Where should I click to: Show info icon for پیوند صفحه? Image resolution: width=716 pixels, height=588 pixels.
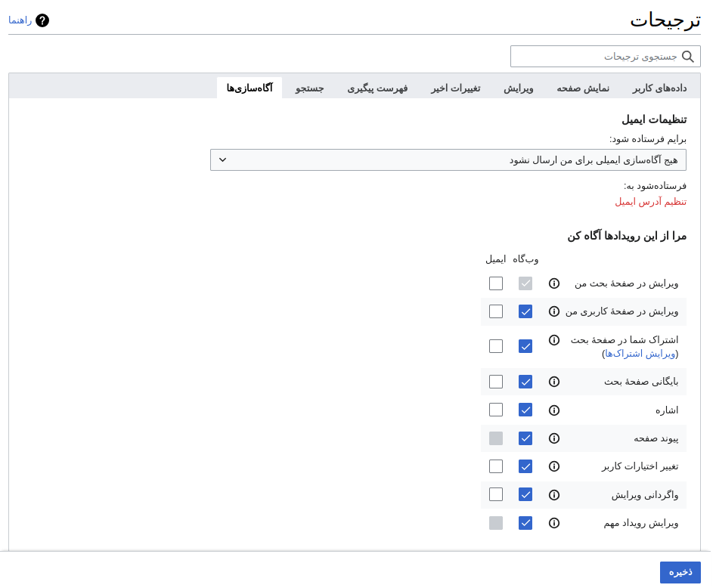pos(554,438)
